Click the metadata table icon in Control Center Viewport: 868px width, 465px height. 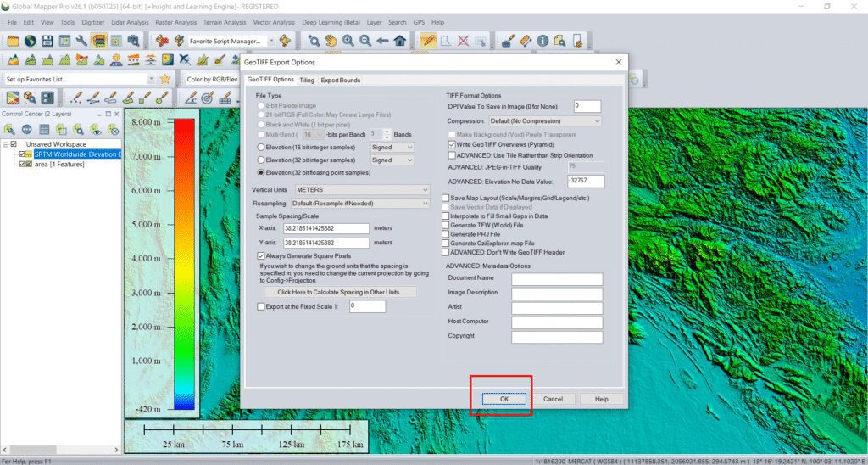click(x=44, y=130)
